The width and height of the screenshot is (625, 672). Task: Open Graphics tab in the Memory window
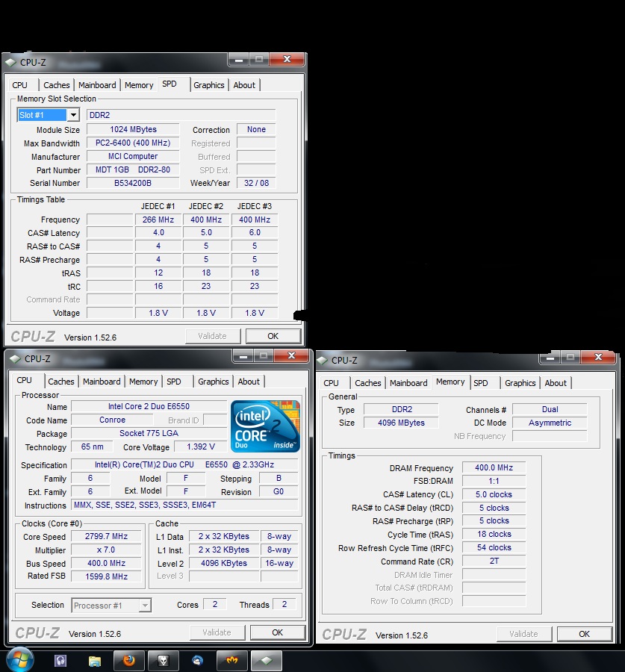tap(520, 383)
